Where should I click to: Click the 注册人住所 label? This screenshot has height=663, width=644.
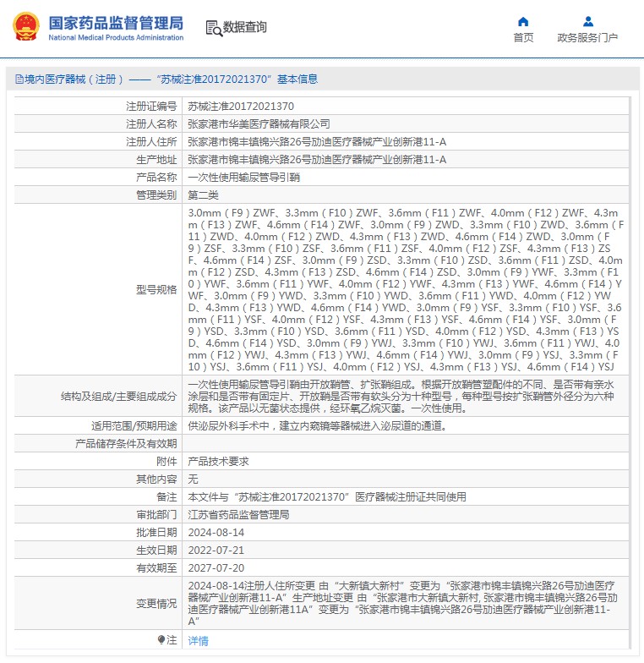(151, 142)
